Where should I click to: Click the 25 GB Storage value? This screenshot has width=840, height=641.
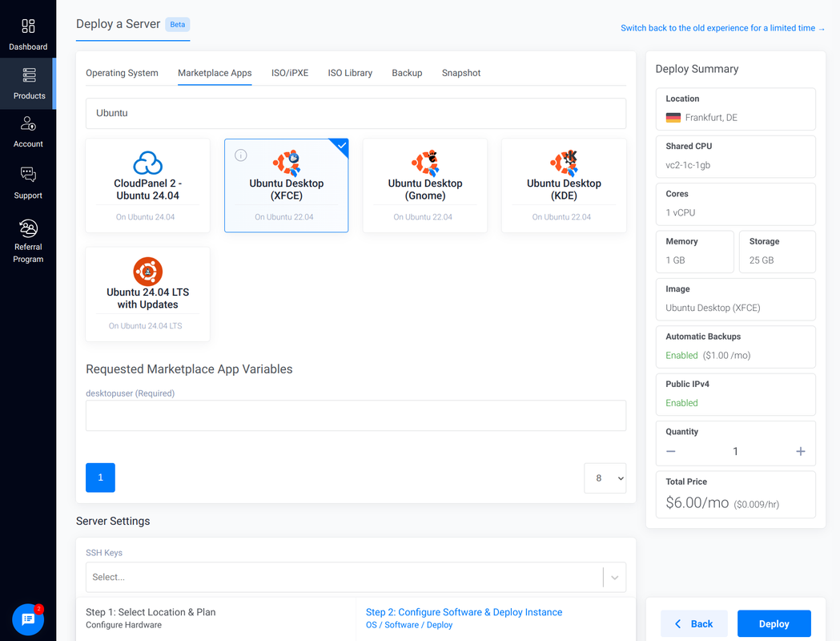coord(762,260)
